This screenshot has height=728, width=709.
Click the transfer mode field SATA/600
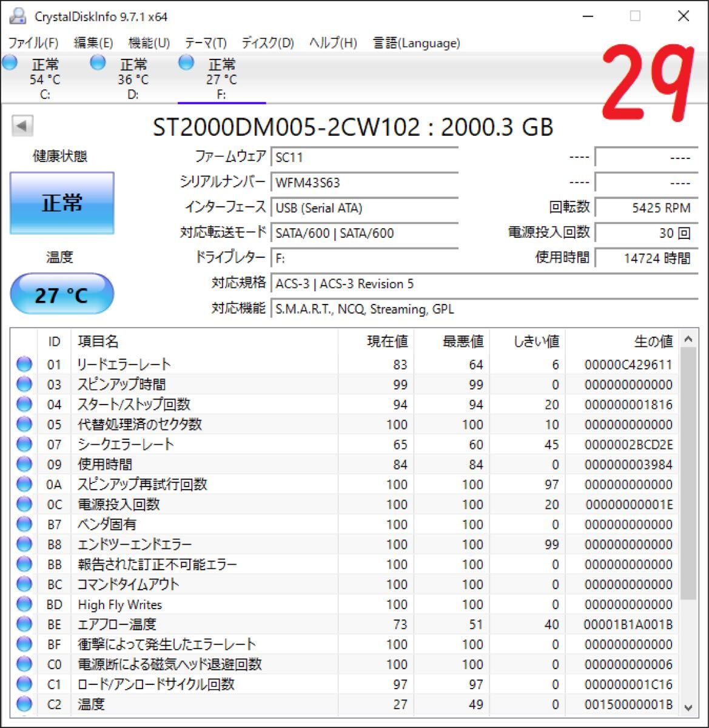click(x=364, y=233)
